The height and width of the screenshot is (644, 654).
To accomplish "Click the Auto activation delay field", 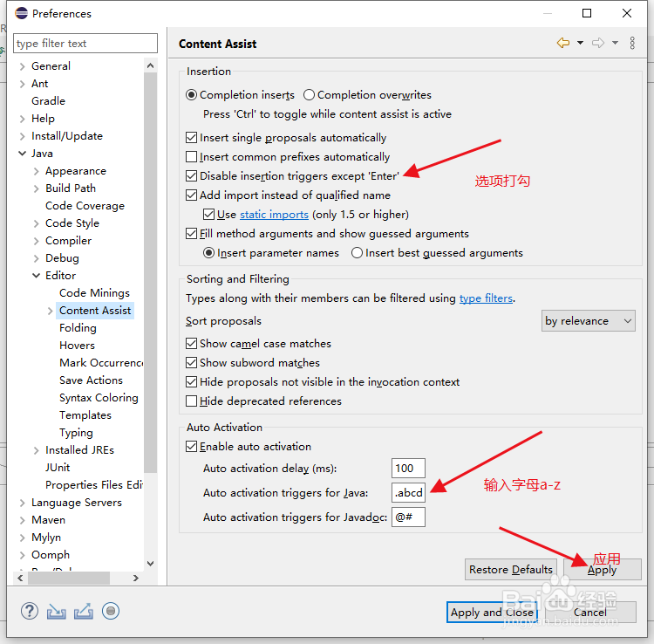I will (x=408, y=469).
